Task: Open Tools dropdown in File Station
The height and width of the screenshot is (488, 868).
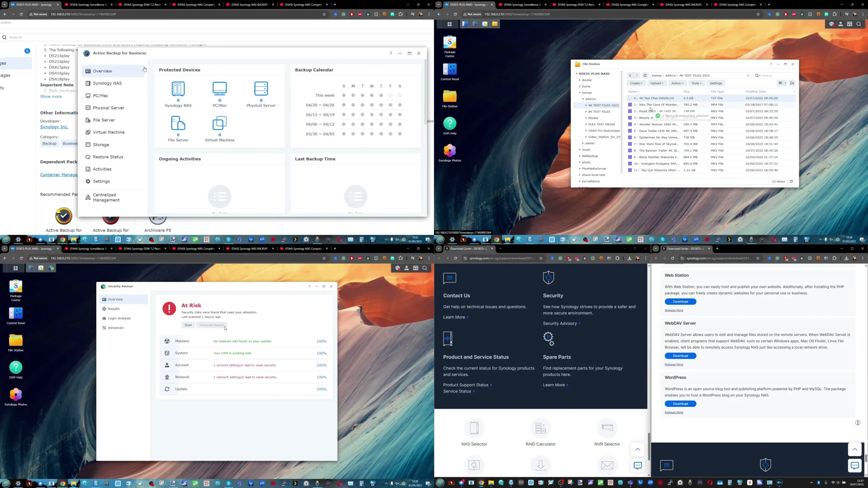Action: (x=696, y=83)
